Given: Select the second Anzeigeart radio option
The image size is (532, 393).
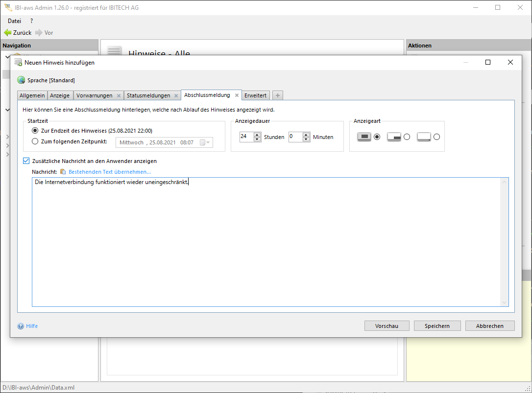Looking at the screenshot, I should pyautogui.click(x=407, y=137).
